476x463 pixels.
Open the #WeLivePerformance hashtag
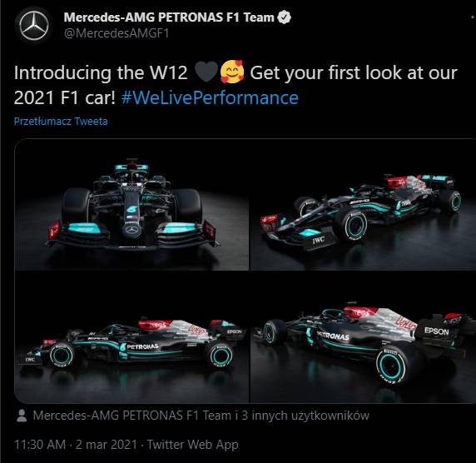point(210,97)
